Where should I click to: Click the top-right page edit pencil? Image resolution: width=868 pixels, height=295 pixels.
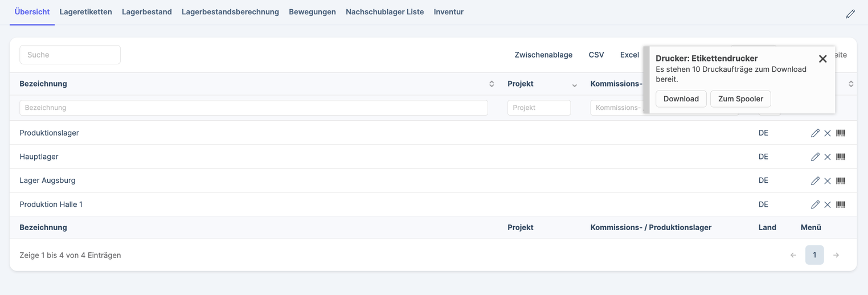850,14
